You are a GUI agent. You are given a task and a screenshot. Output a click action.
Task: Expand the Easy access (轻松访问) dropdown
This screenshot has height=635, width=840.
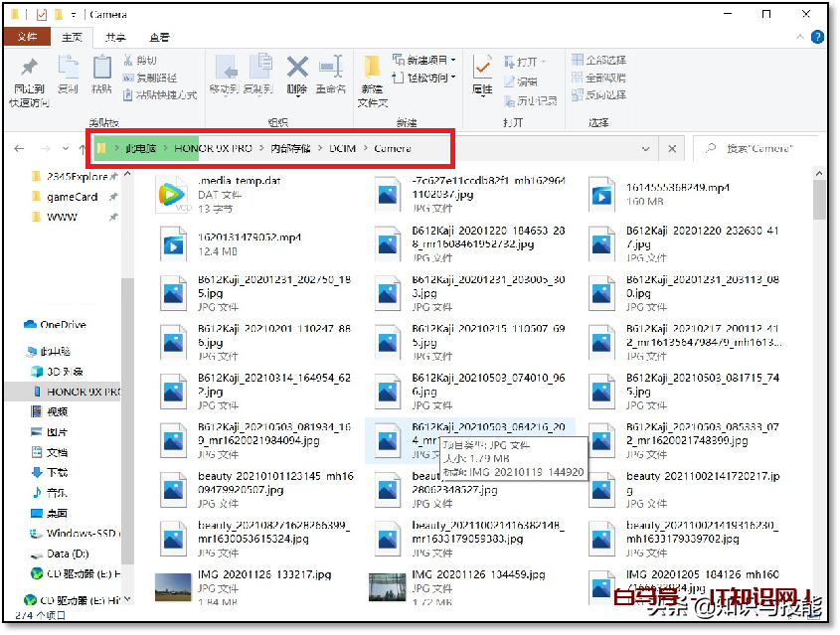coord(425,78)
